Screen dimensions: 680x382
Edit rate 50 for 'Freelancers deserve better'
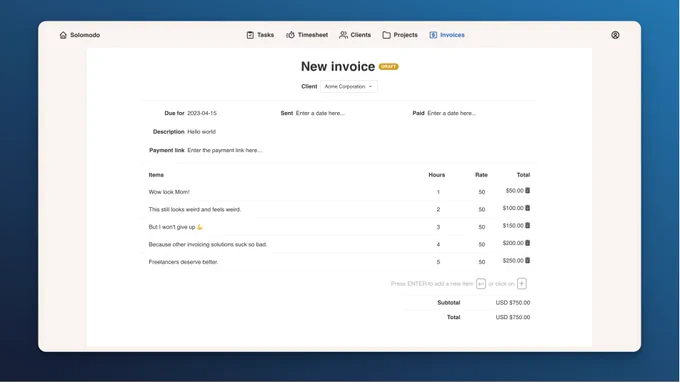(x=482, y=262)
